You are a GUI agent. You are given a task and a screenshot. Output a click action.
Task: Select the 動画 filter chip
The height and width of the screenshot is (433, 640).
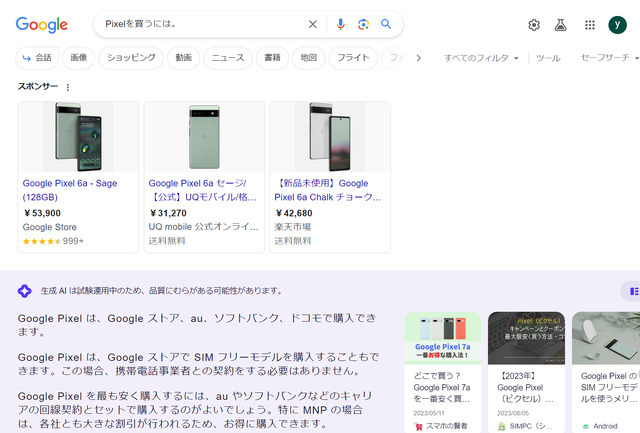183,58
